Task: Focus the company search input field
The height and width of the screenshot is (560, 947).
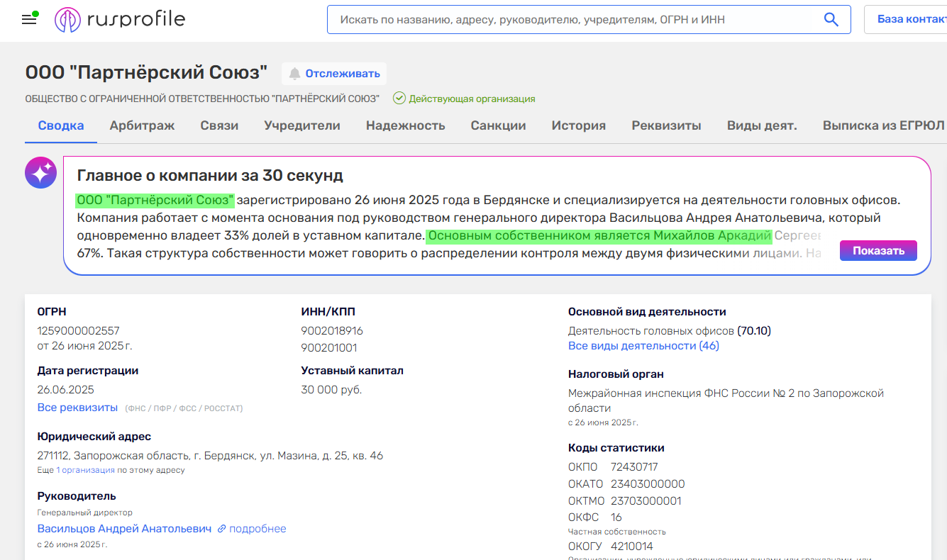Action: coord(575,20)
